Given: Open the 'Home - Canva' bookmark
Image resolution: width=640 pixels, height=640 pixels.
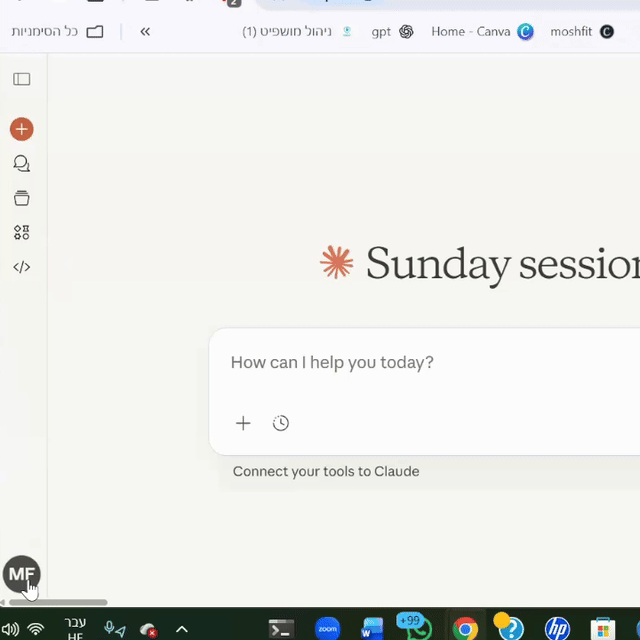Looking at the screenshot, I should (x=482, y=32).
